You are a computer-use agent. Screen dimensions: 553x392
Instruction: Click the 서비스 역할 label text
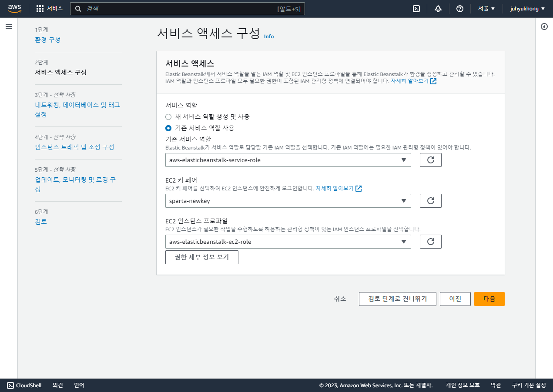(181, 105)
